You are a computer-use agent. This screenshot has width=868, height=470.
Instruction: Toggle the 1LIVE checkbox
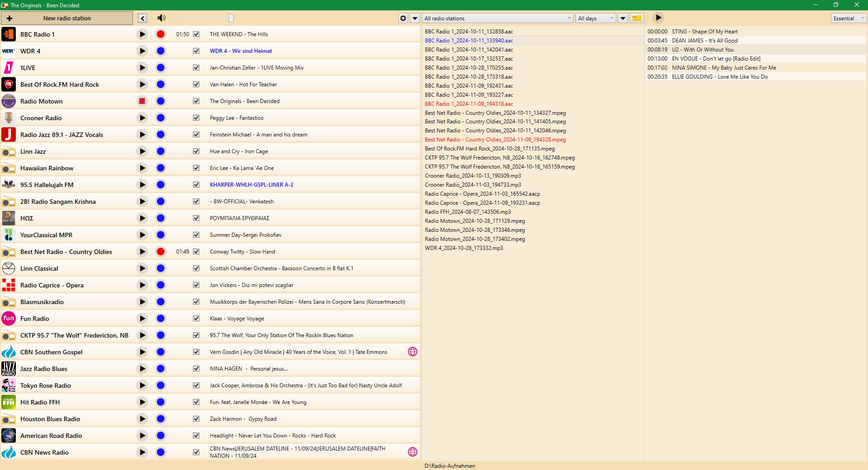(x=196, y=68)
